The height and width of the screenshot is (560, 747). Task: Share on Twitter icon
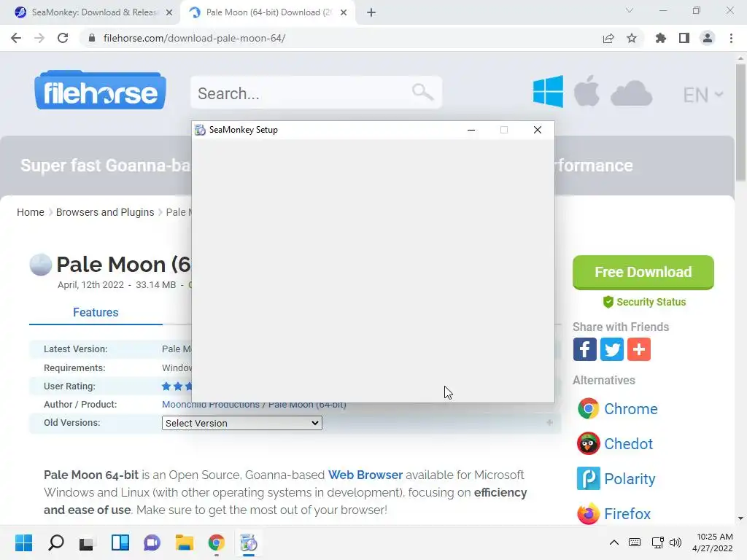coord(612,349)
